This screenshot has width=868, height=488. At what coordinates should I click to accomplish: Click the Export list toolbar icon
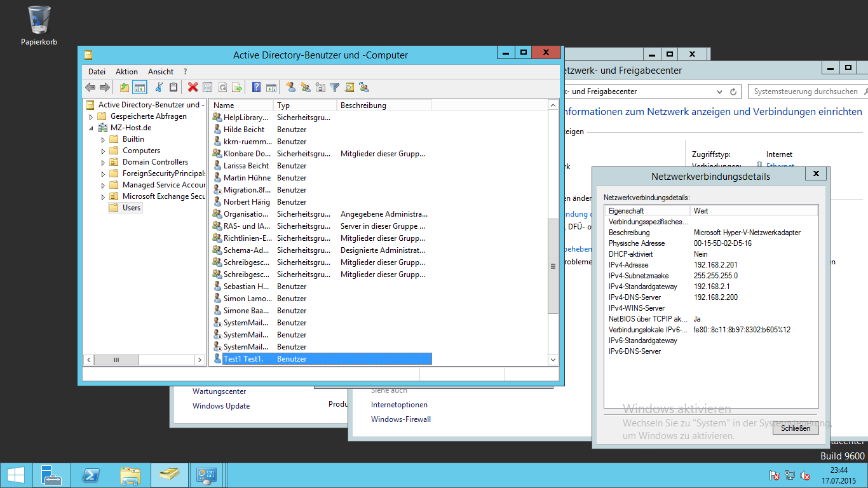[237, 88]
